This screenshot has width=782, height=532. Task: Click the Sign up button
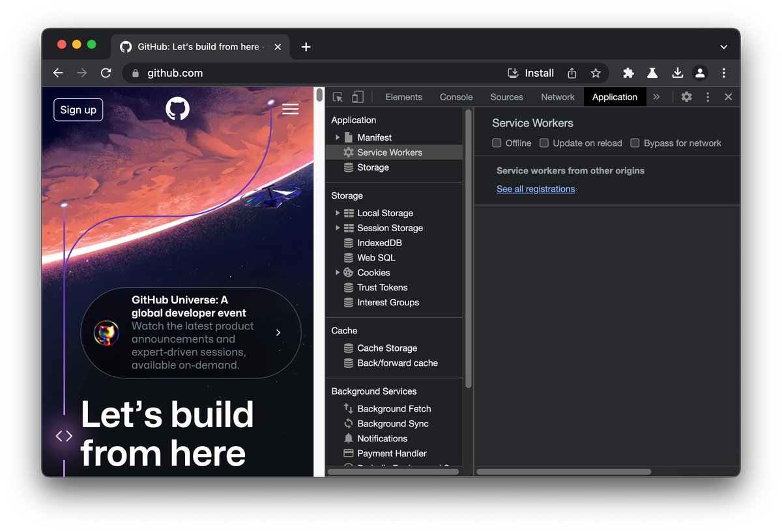[x=78, y=109]
